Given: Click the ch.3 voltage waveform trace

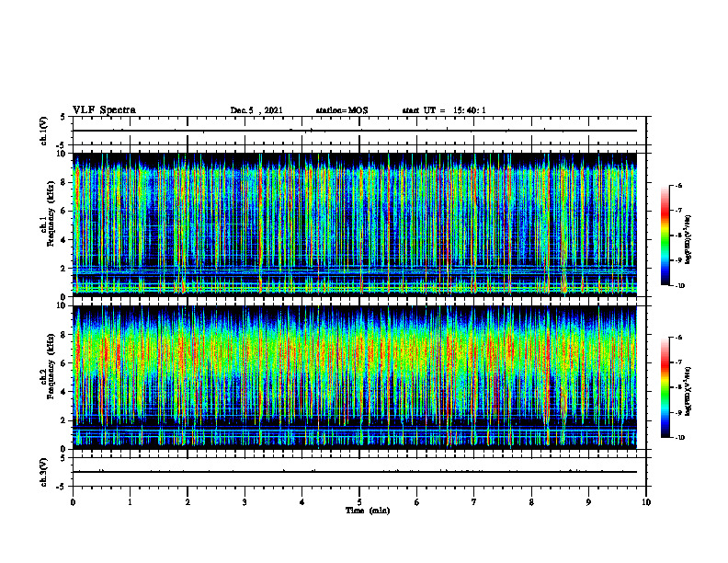Looking at the screenshot, I should coord(355,472).
